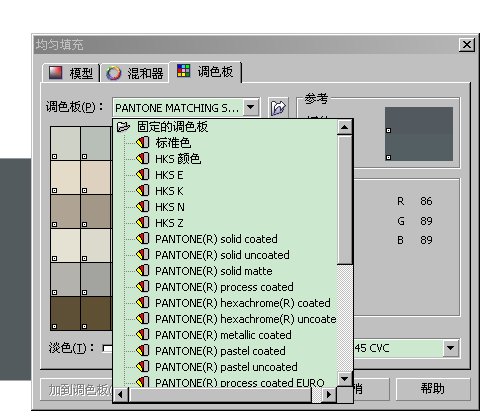Choose PANTONE(R) pastel coated

[220, 351]
